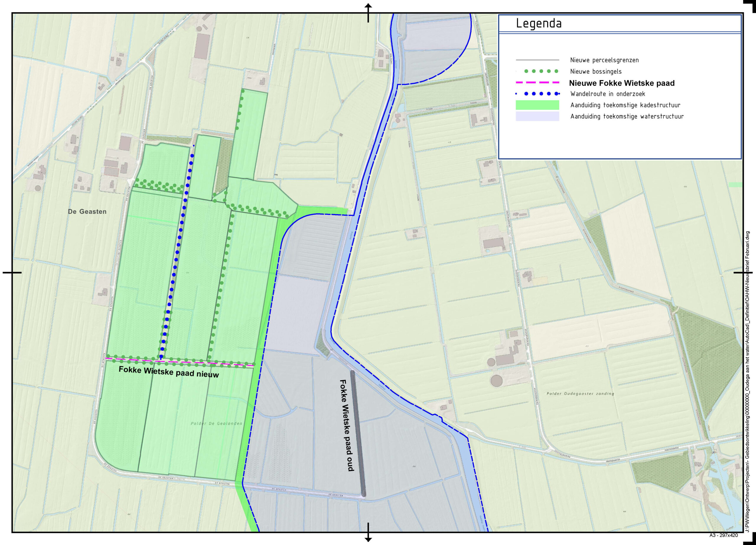Click the black hatched old Fokke Wietske path strip
Image resolution: width=756 pixels, height=545 pixels.
(358, 433)
